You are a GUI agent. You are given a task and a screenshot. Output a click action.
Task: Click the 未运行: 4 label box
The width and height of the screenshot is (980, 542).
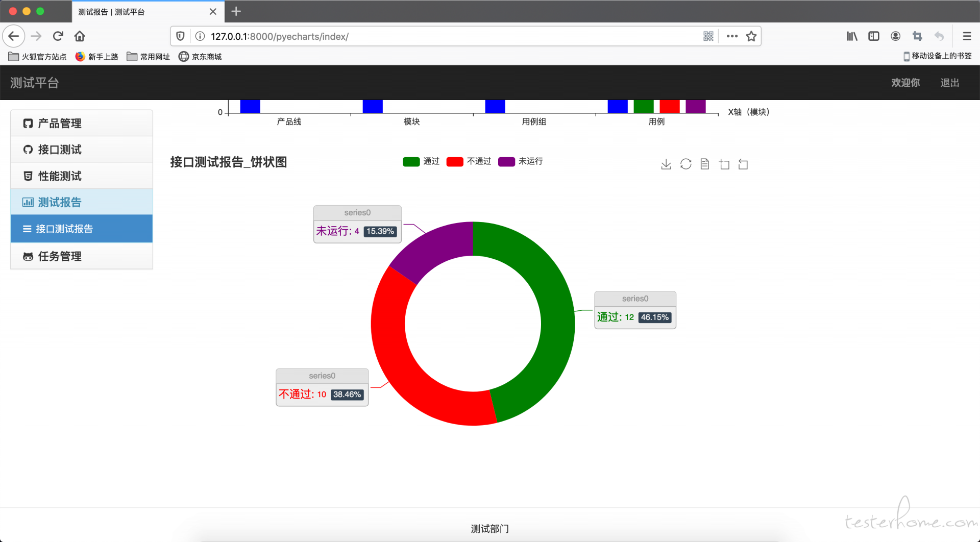point(357,224)
